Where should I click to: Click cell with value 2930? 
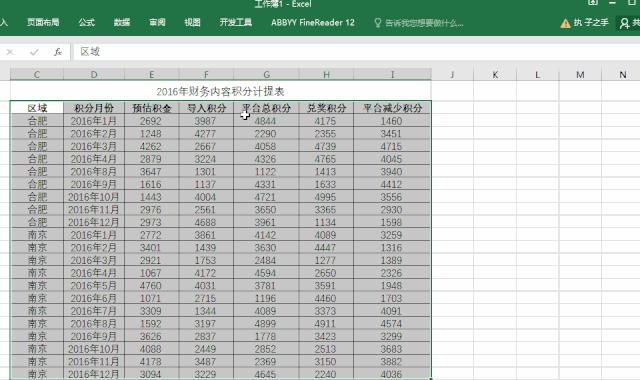pos(392,209)
